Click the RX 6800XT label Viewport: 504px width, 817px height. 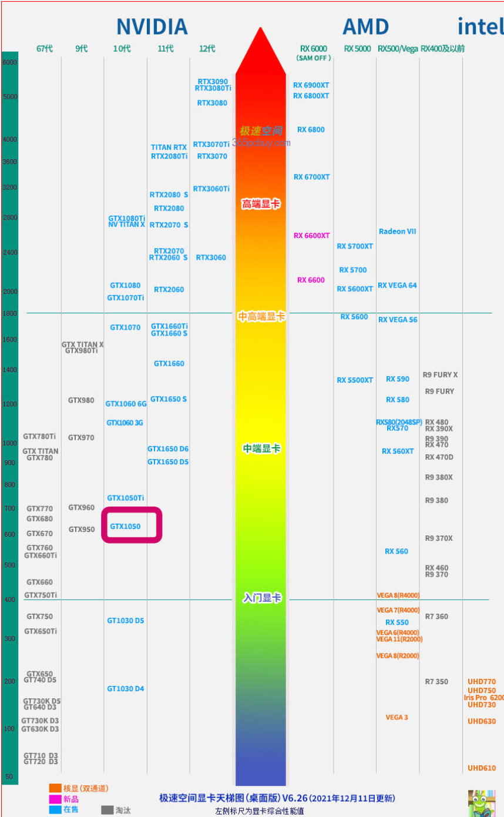pos(311,96)
